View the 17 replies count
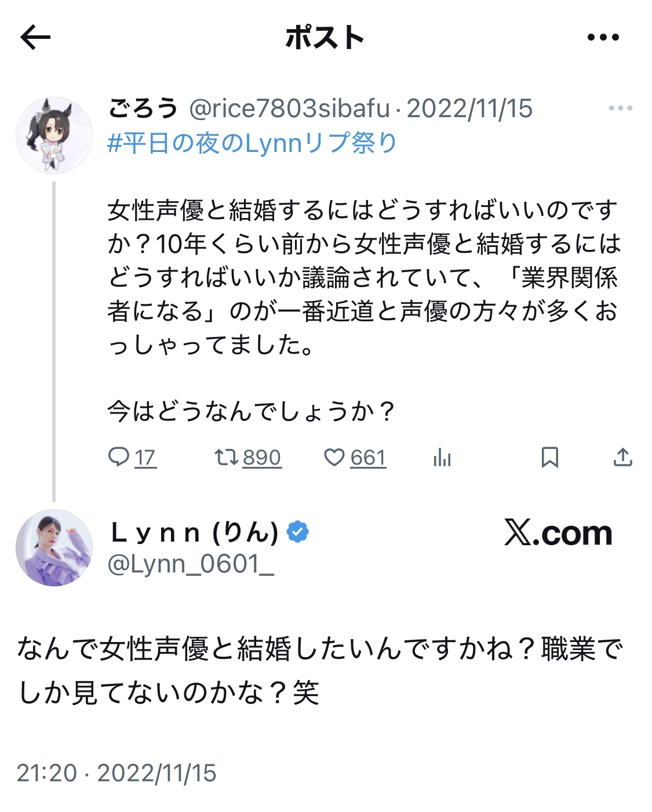 [x=145, y=458]
